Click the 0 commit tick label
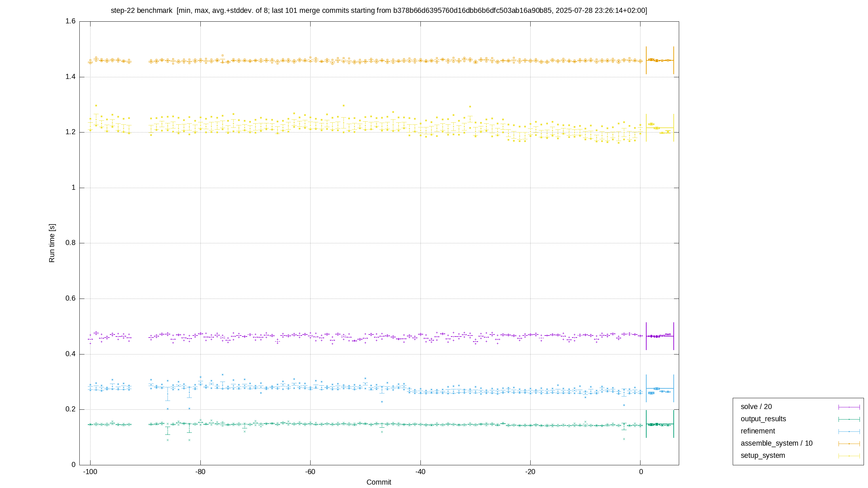 (x=640, y=472)
